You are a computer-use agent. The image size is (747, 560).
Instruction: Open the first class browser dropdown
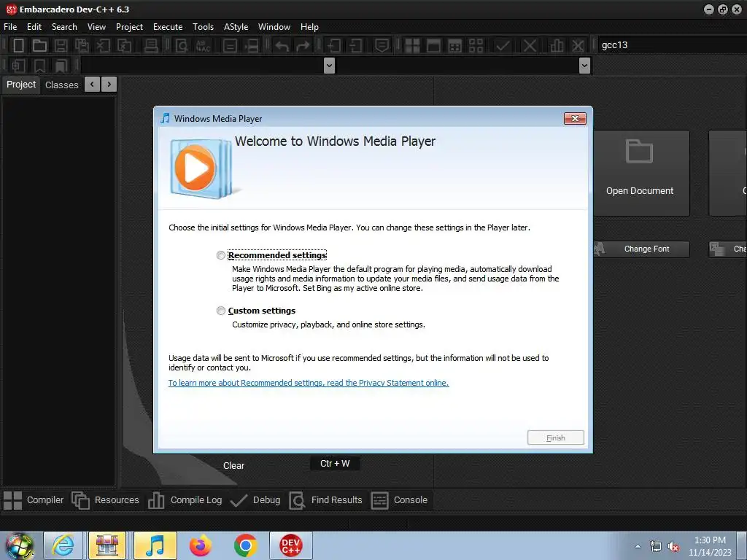329,65
